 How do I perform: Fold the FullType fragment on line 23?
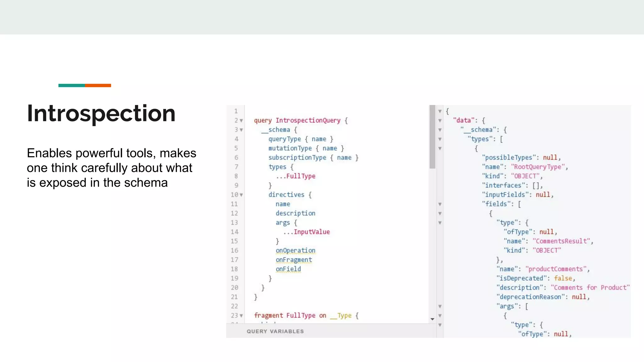point(241,315)
